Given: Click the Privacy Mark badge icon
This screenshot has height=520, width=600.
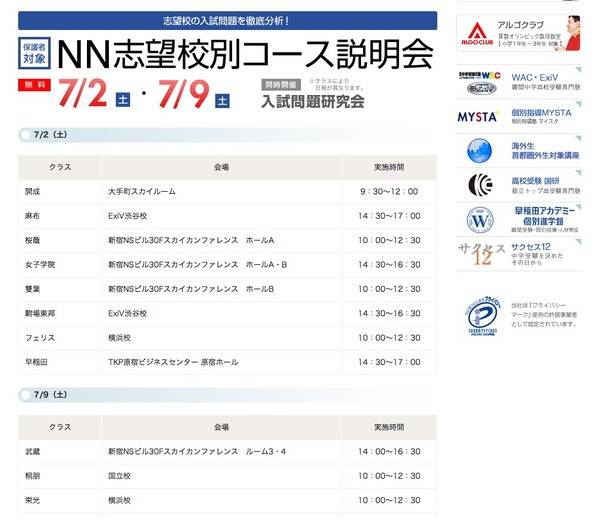Looking at the screenshot, I should coord(483,316).
